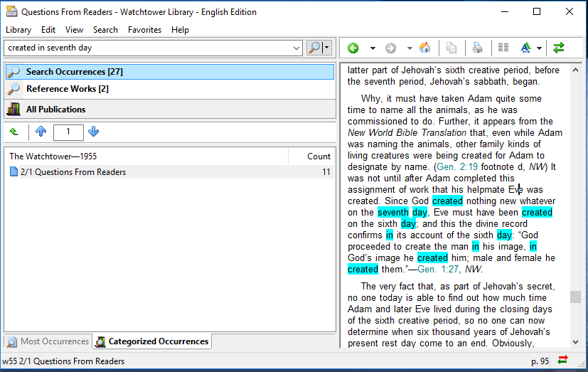This screenshot has height=372, width=588.
Task: Click status bar sync arrows icon
Action: (x=562, y=361)
